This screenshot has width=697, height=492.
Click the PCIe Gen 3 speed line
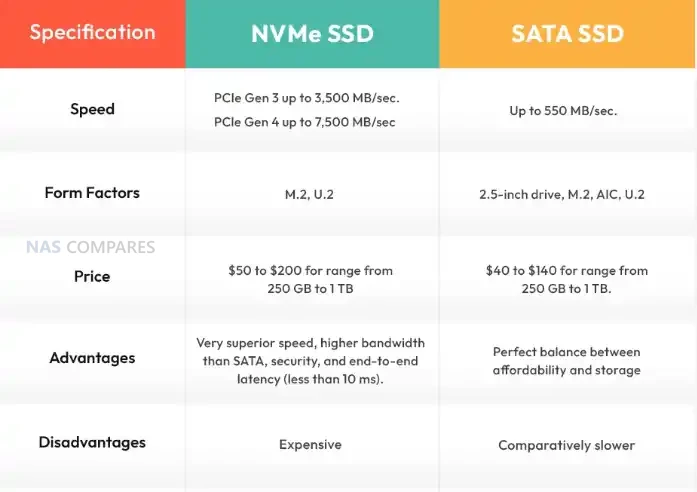tap(313, 98)
